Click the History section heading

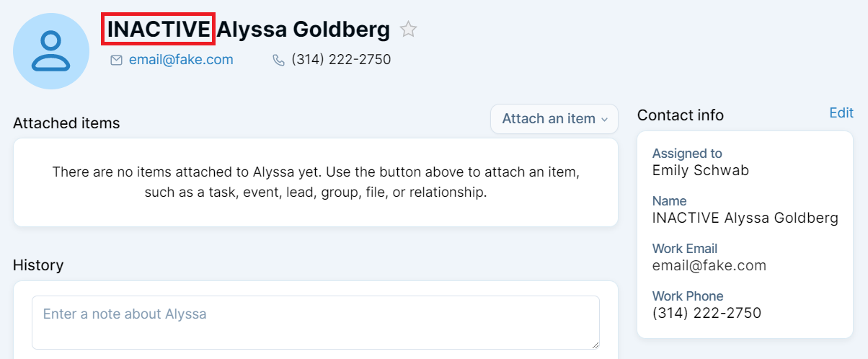tap(38, 265)
